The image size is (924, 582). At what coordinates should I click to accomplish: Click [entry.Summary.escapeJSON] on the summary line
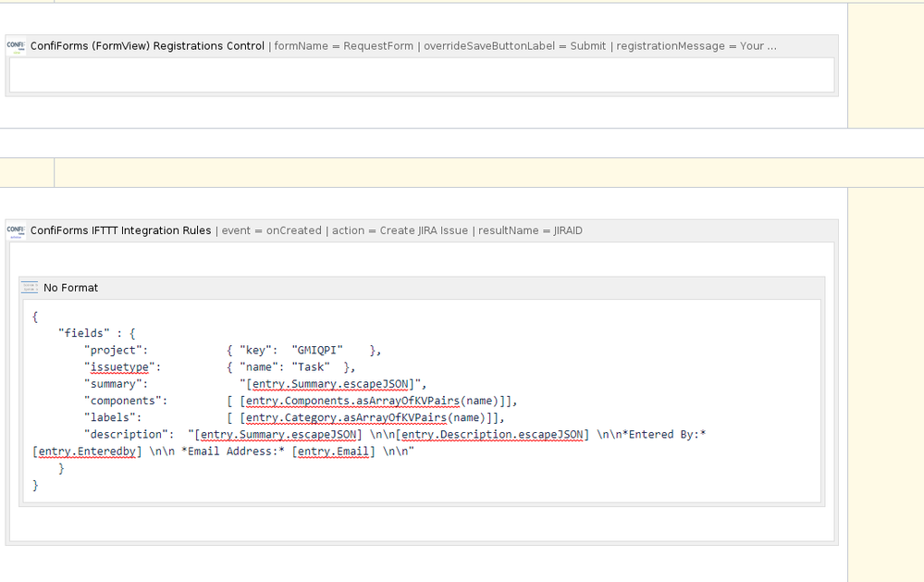coord(330,385)
